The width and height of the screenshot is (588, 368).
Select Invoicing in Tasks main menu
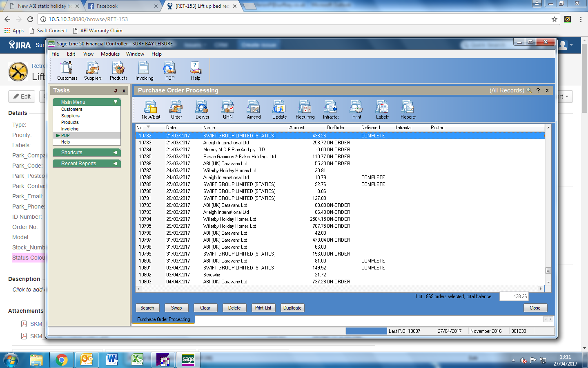tap(70, 129)
